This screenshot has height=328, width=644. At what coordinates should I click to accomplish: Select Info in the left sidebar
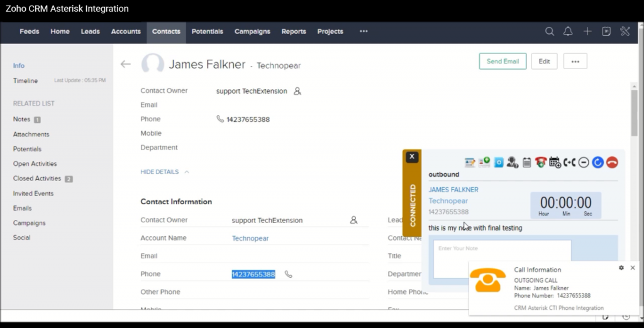19,66
